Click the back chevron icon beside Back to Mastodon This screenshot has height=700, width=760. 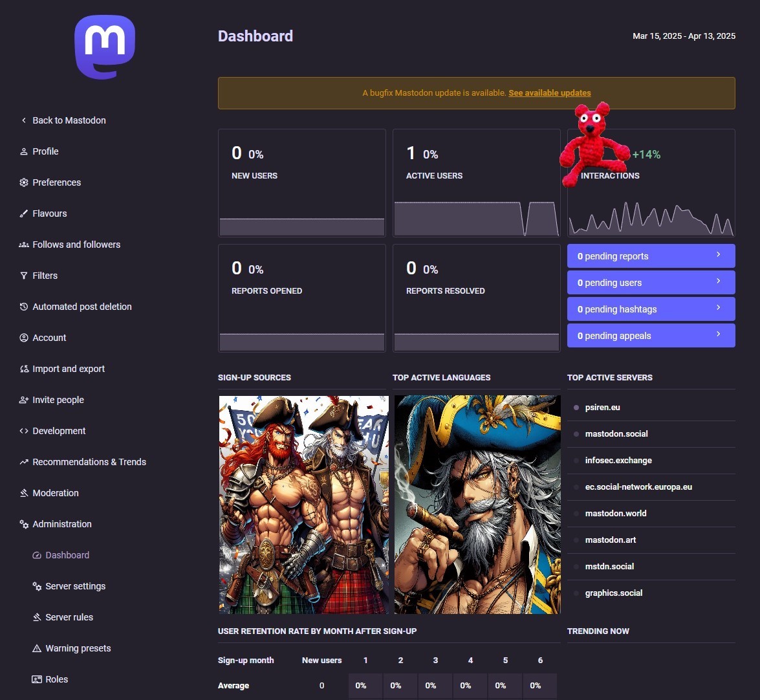click(x=24, y=120)
